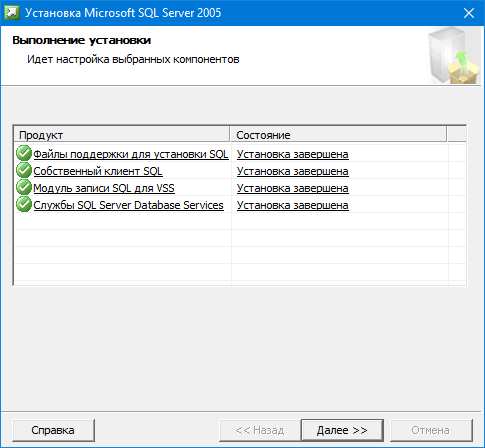This screenshot has height=448, width=485.
Task: Click the green checkmark beside Модуль записи SQL
Action: tap(24, 187)
